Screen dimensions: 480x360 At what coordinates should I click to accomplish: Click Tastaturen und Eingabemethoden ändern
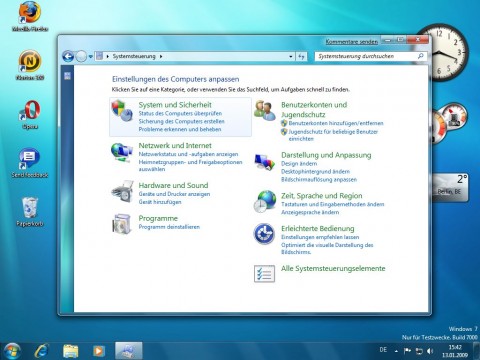point(333,204)
